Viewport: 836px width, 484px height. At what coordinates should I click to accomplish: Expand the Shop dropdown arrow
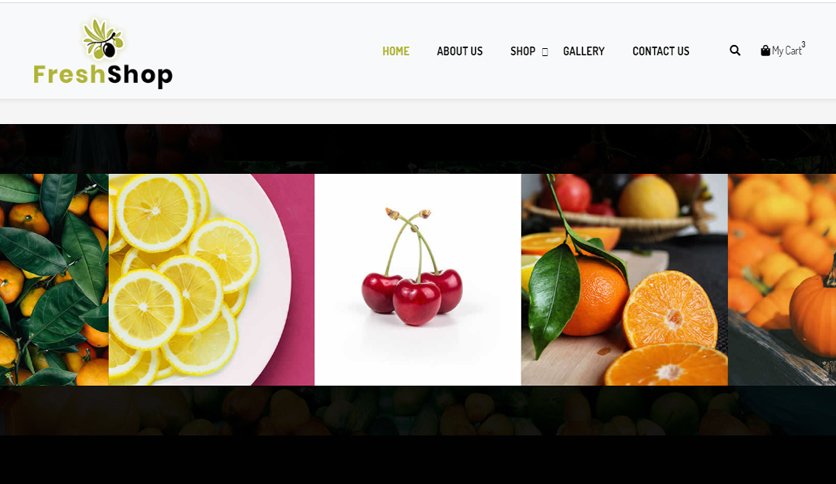point(545,52)
